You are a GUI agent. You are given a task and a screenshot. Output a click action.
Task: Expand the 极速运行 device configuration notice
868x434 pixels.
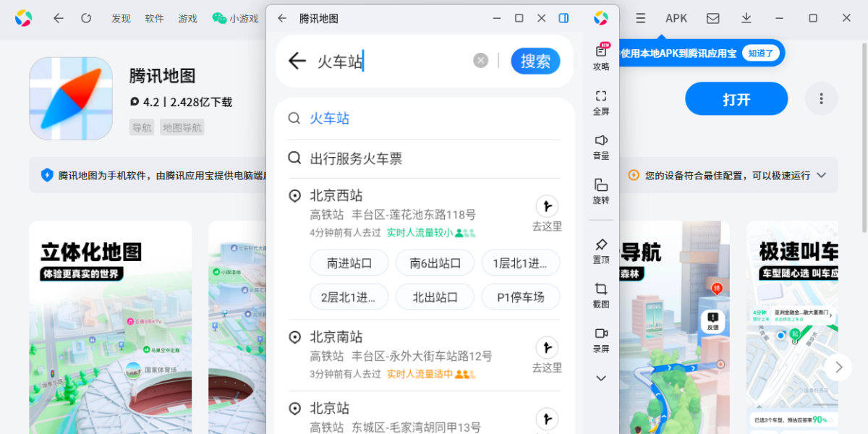(821, 175)
